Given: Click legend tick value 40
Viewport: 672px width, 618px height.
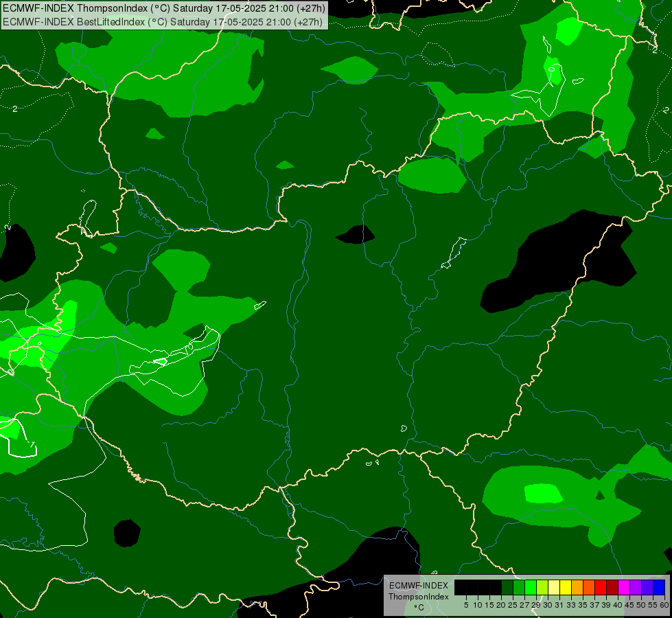Looking at the screenshot, I should click(x=618, y=605).
